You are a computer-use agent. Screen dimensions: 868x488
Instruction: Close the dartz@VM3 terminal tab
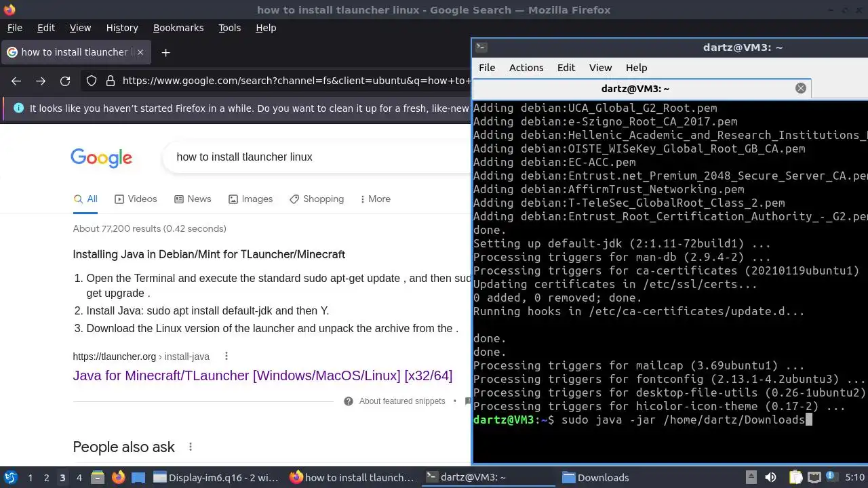(801, 88)
